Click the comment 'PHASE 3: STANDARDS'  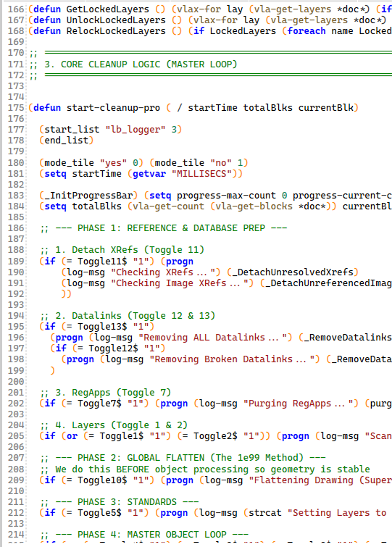127,502
